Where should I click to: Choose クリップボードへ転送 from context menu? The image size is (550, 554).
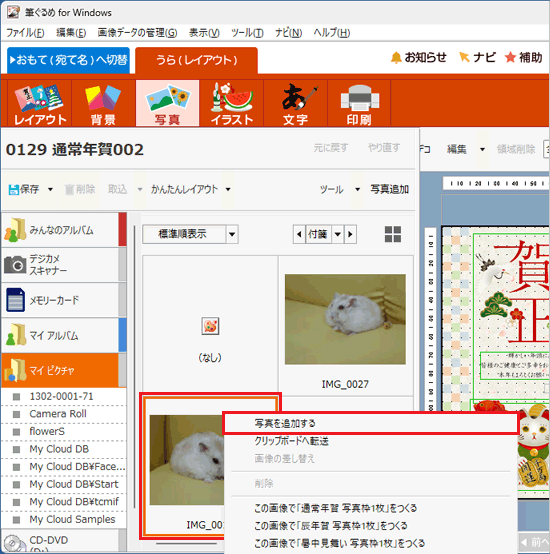click(371, 441)
